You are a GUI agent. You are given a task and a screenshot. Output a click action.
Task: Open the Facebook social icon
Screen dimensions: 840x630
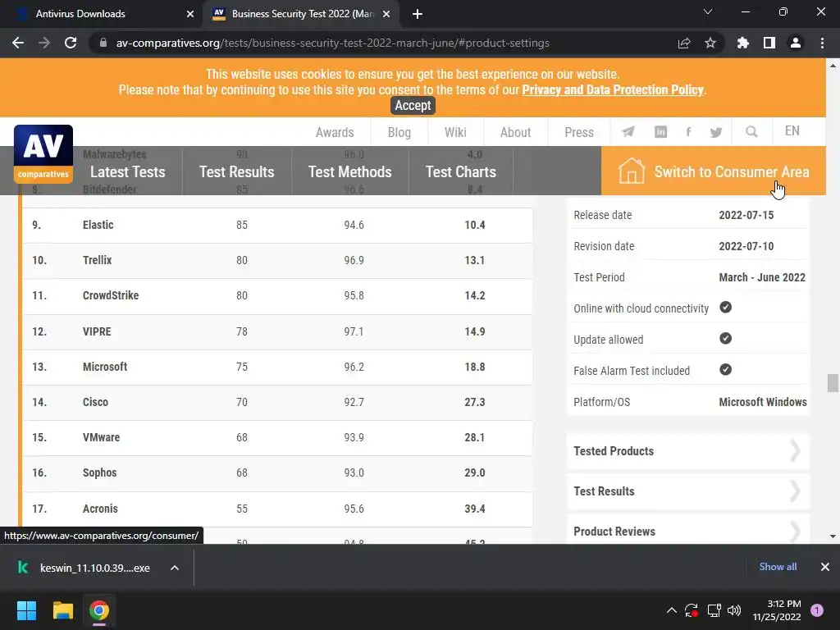coord(688,132)
